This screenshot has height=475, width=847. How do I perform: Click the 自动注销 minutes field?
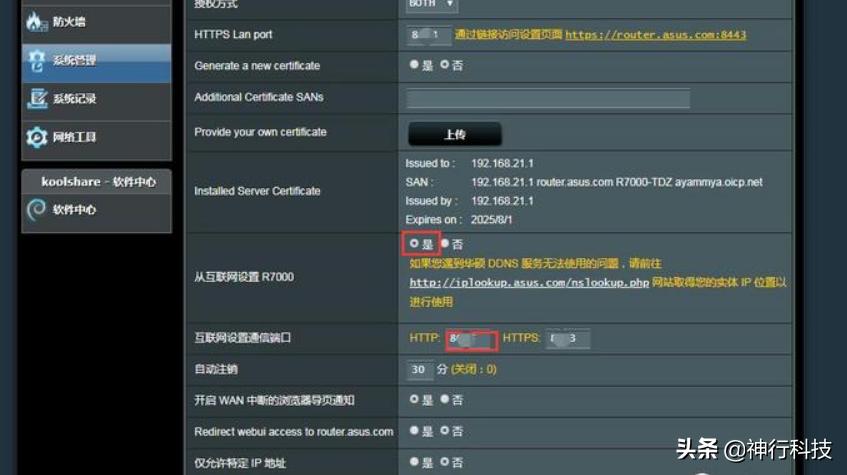[420, 370]
